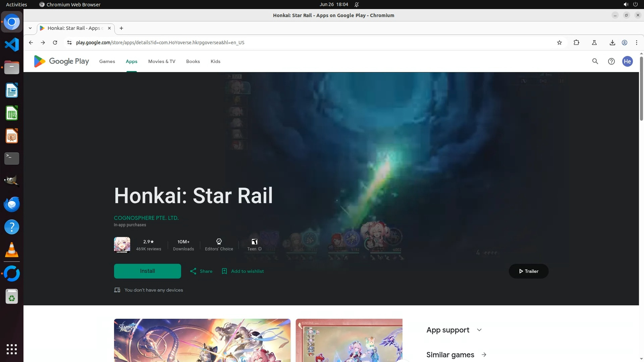Viewport: 644px width, 362px height.
Task: Click the Share icon
Action: point(193,271)
